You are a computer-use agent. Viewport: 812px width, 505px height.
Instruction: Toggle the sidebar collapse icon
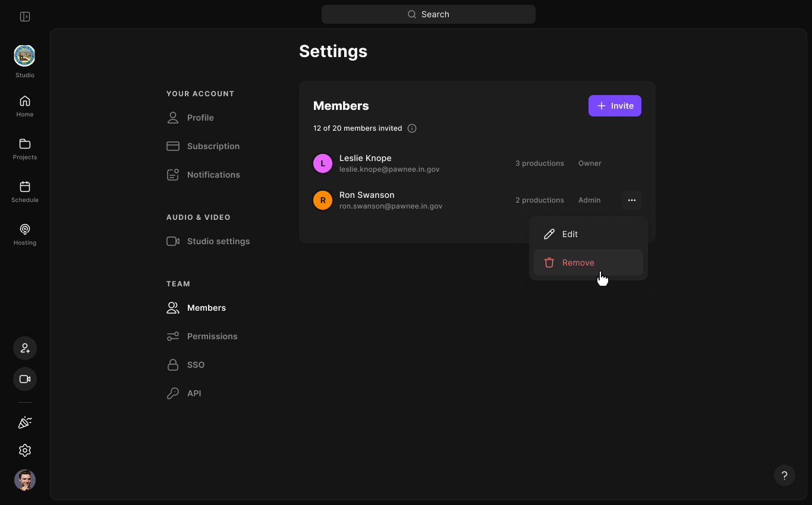pyautogui.click(x=25, y=17)
